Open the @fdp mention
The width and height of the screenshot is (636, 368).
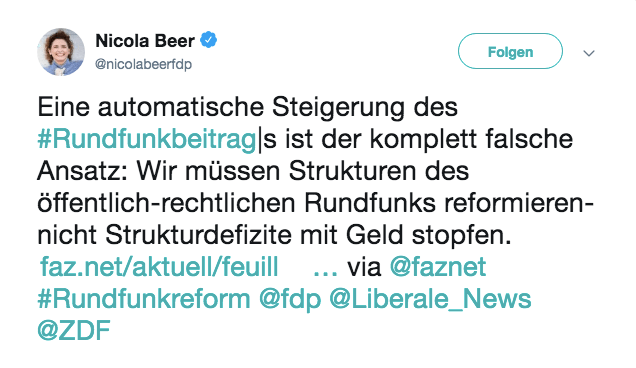pos(290,300)
